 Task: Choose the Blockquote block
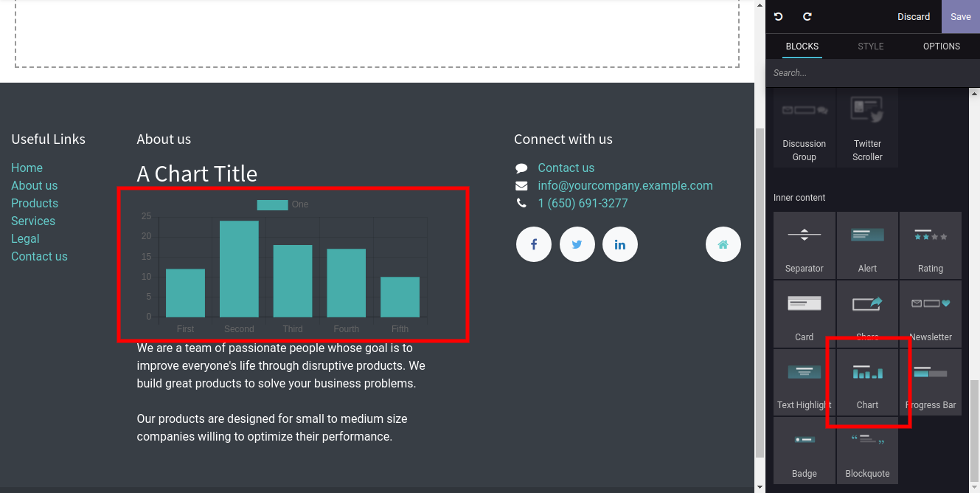pos(867,451)
